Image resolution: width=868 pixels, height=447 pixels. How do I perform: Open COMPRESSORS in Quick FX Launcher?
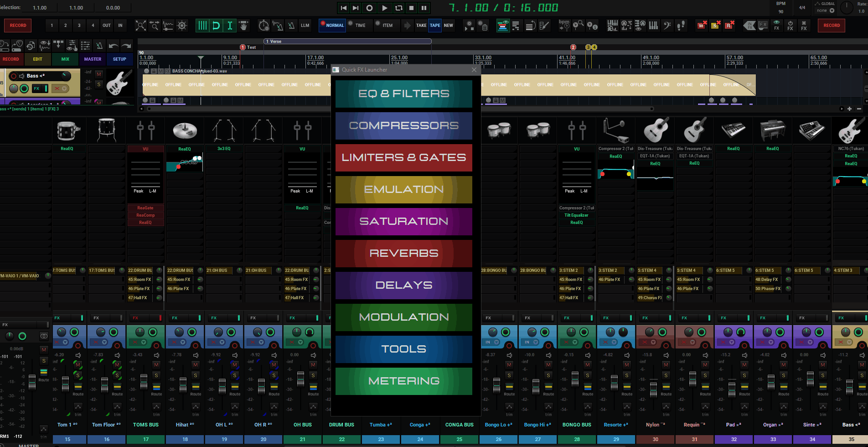403,126
